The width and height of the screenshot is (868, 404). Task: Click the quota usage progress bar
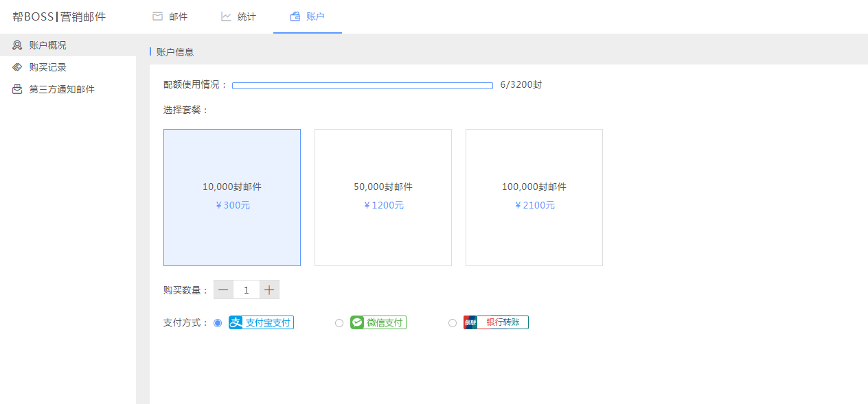(362, 86)
